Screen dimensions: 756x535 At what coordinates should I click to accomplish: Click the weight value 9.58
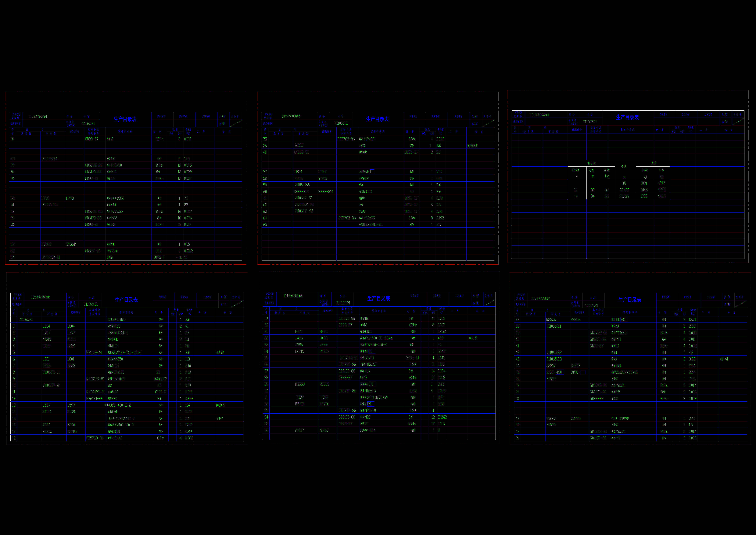[x=441, y=404]
